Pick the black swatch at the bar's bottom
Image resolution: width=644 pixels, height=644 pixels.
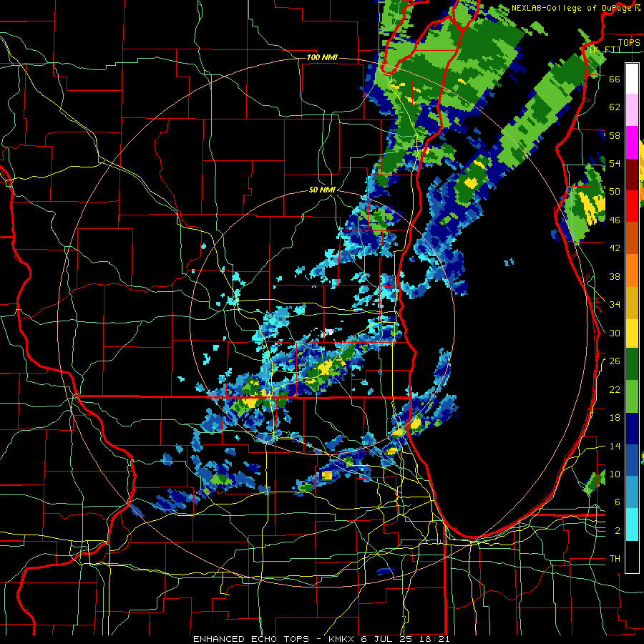(x=632, y=557)
